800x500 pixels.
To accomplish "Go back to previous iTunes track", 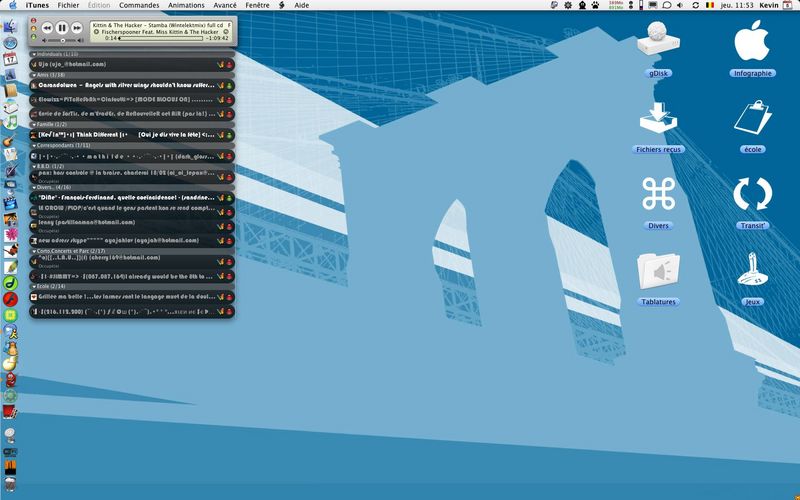I will click(47, 28).
